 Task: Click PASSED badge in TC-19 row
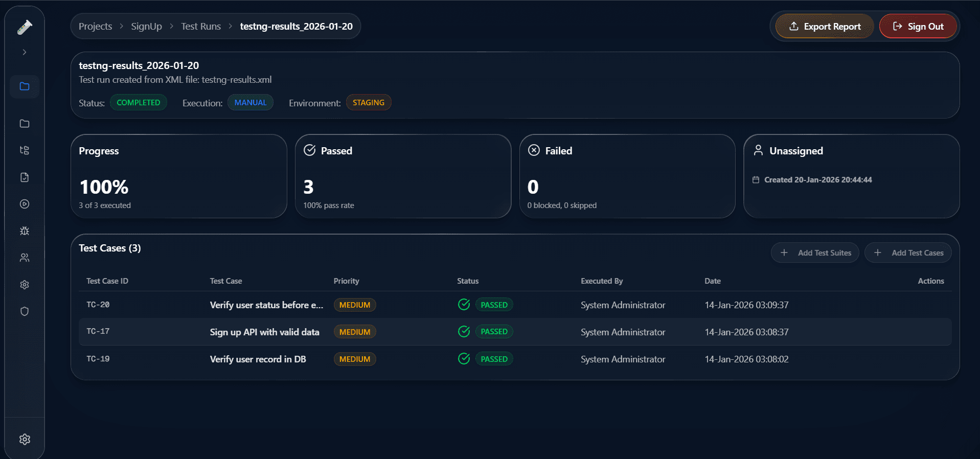494,359
